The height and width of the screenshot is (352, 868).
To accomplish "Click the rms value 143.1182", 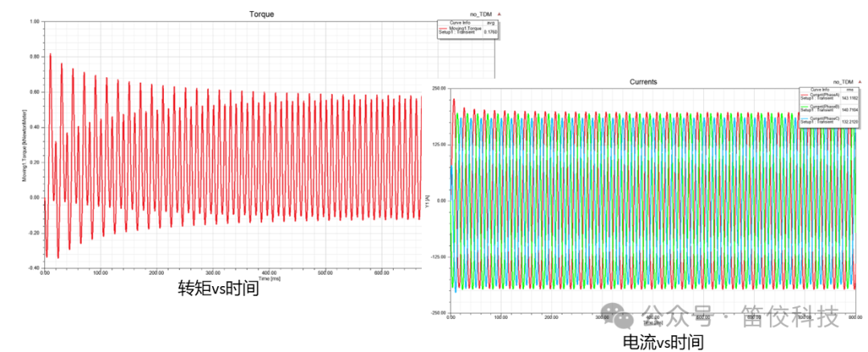I will [850, 98].
